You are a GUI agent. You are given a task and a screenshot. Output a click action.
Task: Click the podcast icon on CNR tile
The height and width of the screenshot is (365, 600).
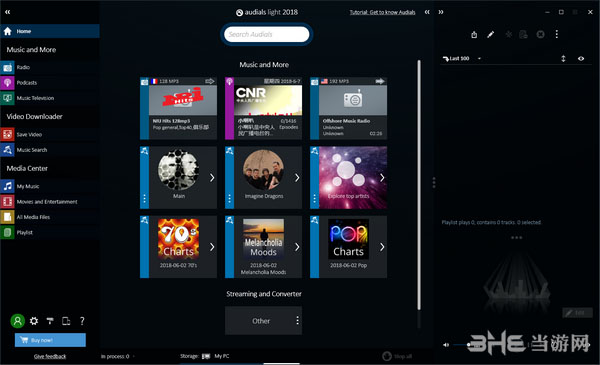coord(229,81)
